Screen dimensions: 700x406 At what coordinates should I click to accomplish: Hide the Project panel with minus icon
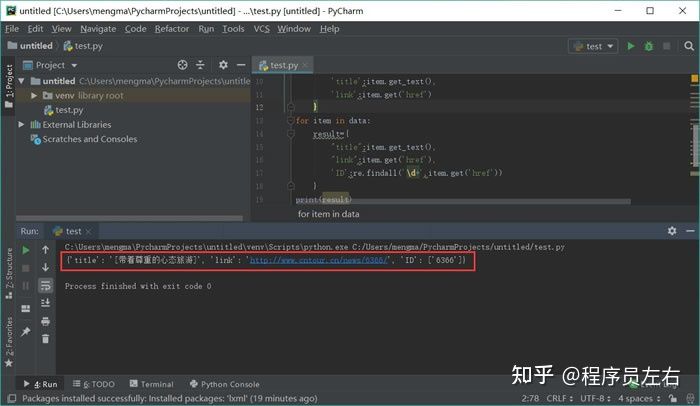(241, 65)
